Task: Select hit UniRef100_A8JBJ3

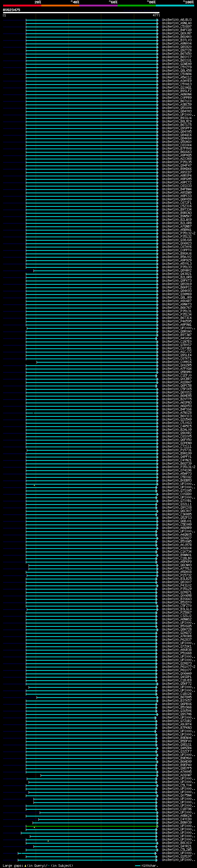Action: coord(177,20)
